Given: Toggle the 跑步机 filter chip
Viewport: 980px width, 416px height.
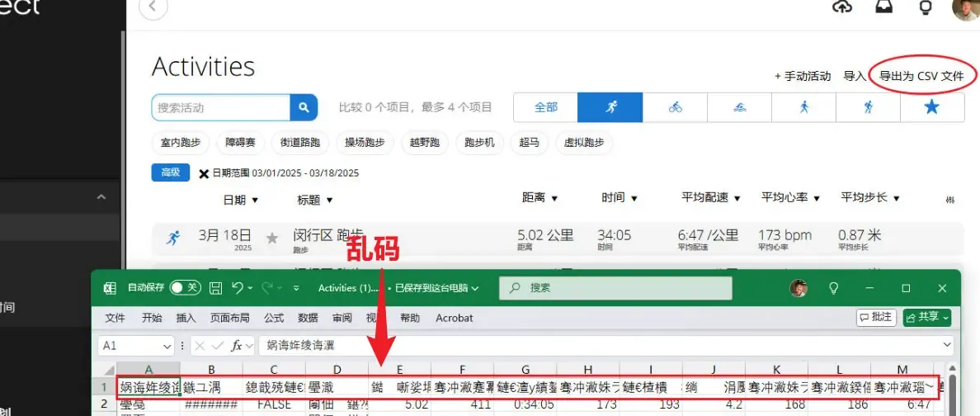Looking at the screenshot, I should tap(480, 143).
